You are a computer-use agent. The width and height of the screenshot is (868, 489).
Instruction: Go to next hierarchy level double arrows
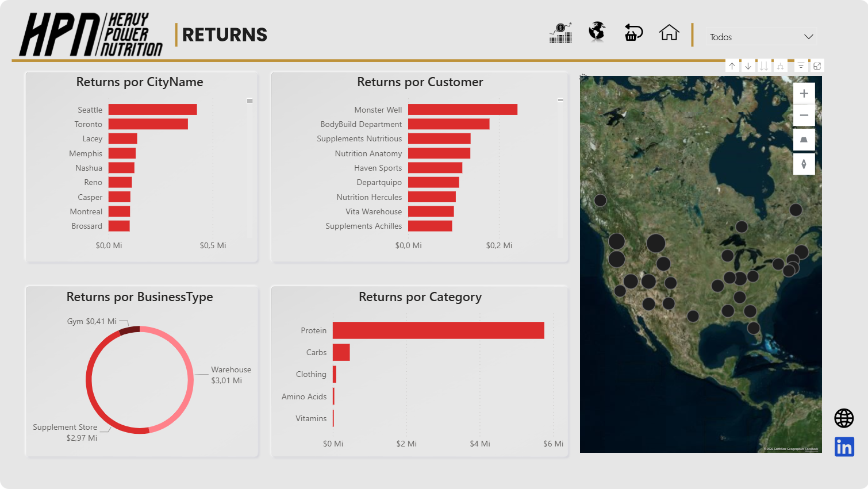[764, 66]
